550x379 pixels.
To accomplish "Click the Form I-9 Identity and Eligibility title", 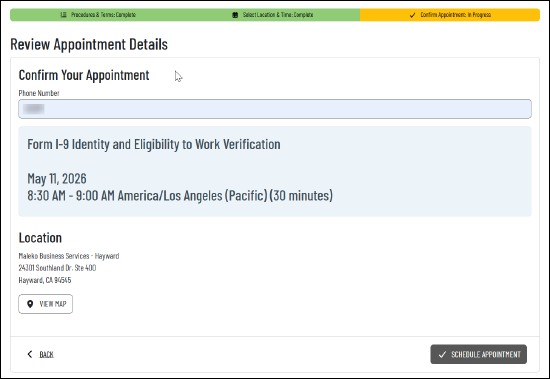I will pos(154,144).
